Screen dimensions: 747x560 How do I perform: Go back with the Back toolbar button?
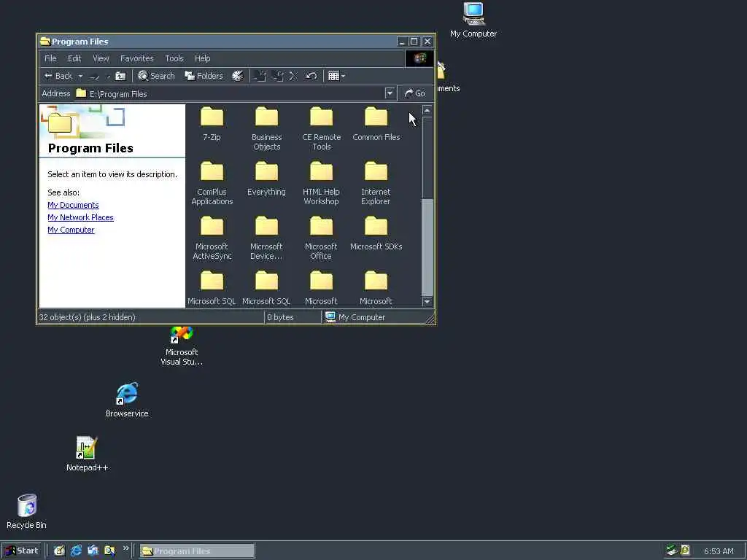tap(58, 76)
